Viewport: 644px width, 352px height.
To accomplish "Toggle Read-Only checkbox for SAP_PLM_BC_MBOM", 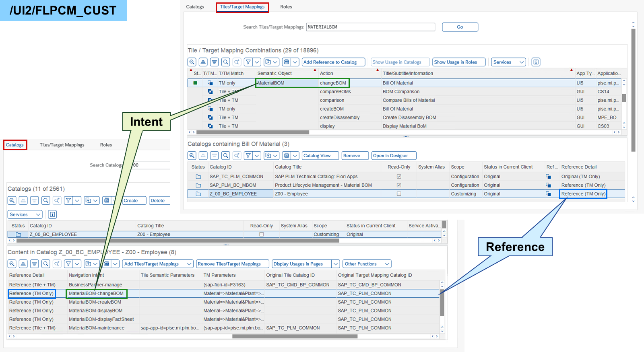I will 399,185.
